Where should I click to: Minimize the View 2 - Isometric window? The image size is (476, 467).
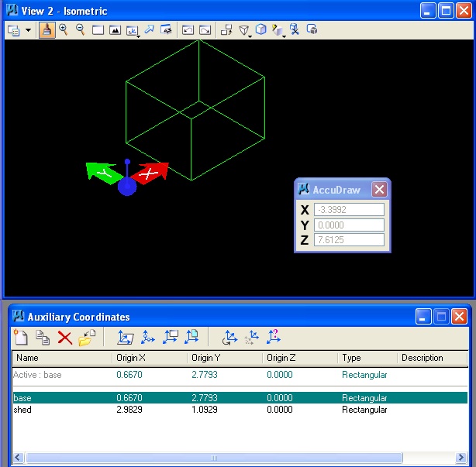428,11
